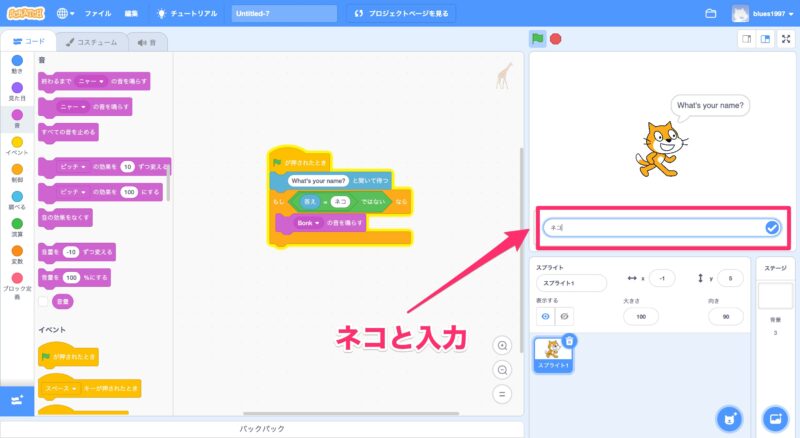Click the red stop button

(555, 39)
